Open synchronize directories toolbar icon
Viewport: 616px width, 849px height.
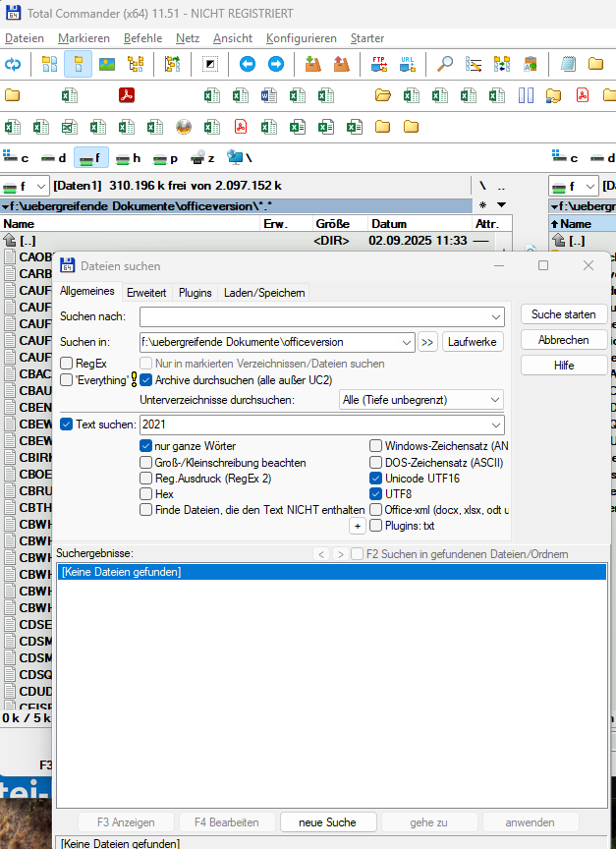pyautogui.click(x=502, y=65)
